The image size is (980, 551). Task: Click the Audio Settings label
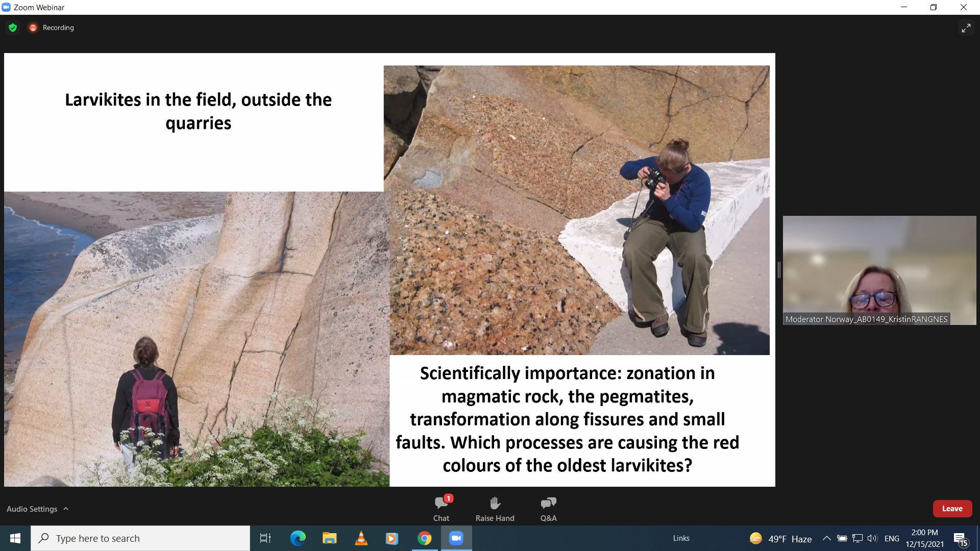[32, 509]
